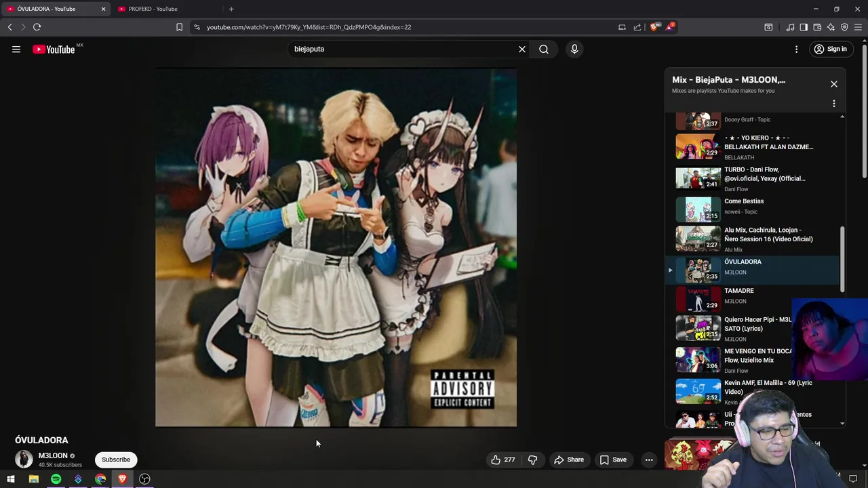Select the currently playing ÓVULADORA playlist item
This screenshot has height=488, width=868.
pos(754,270)
